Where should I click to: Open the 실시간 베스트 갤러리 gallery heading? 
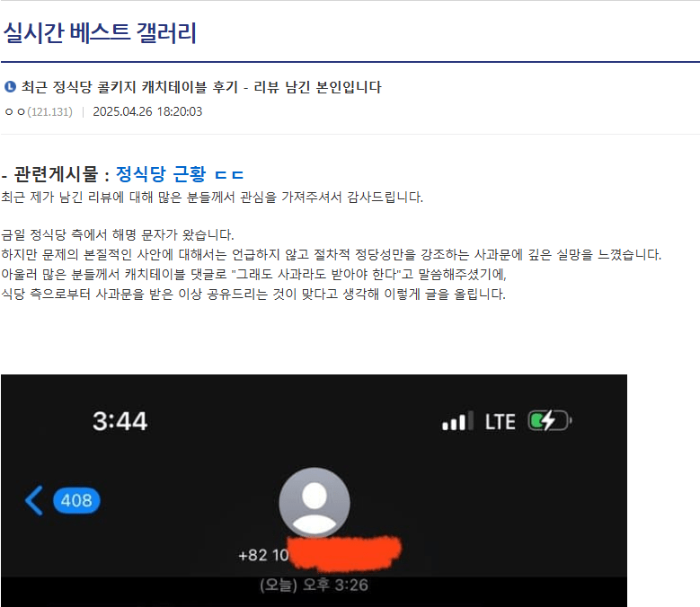(100, 33)
